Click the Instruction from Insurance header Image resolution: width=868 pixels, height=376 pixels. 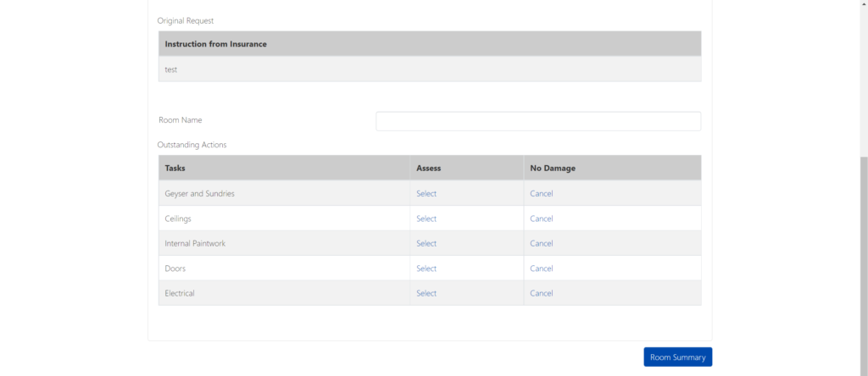(216, 44)
